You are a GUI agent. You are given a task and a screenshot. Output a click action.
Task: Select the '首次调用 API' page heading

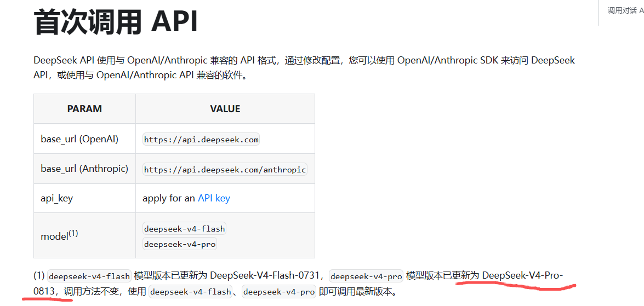pyautogui.click(x=116, y=21)
